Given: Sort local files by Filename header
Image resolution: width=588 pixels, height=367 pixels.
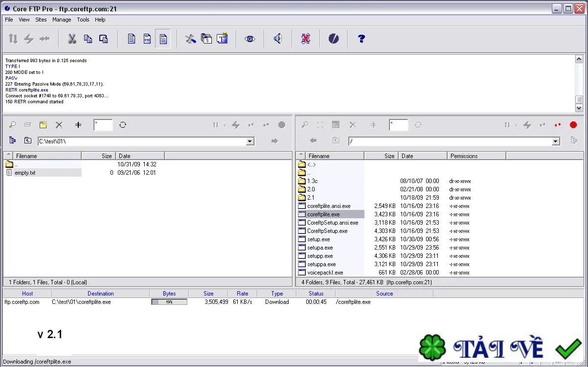Looking at the screenshot, I should tap(47, 156).
